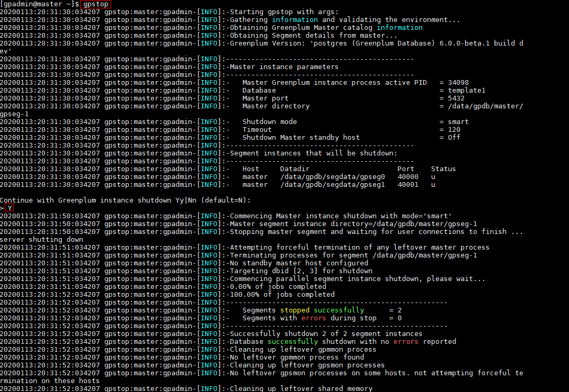Click the segment port '40000'

click(408, 177)
